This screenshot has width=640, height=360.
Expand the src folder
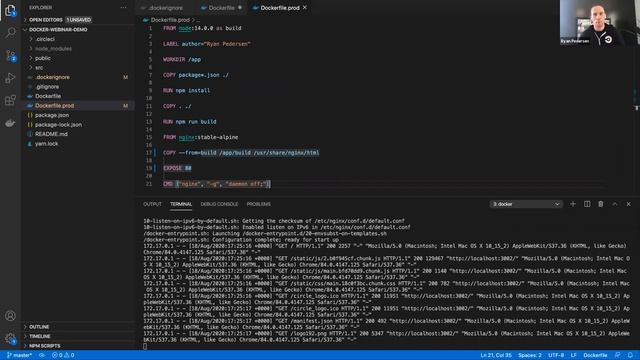tap(39, 68)
